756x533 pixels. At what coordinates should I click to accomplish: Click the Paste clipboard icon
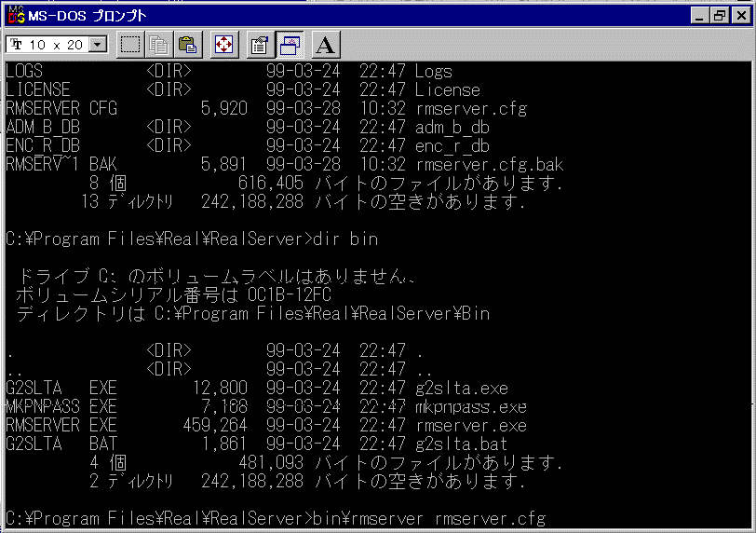point(187,45)
